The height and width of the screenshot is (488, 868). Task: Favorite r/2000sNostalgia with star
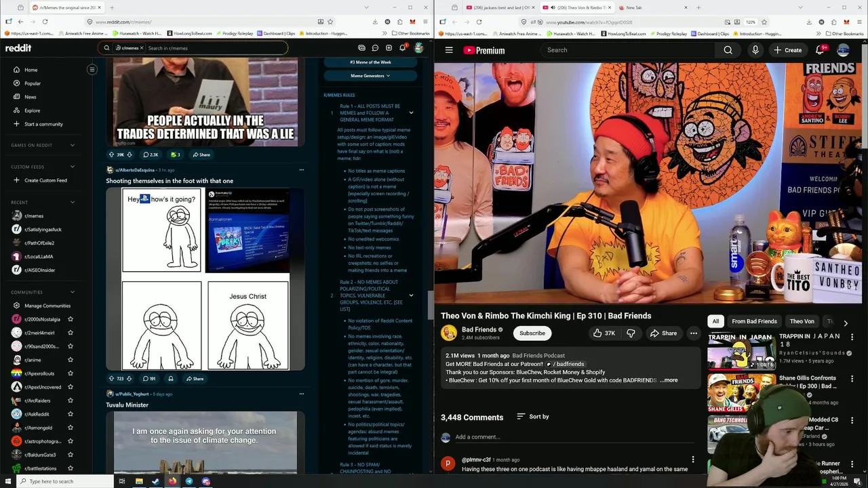(71, 319)
